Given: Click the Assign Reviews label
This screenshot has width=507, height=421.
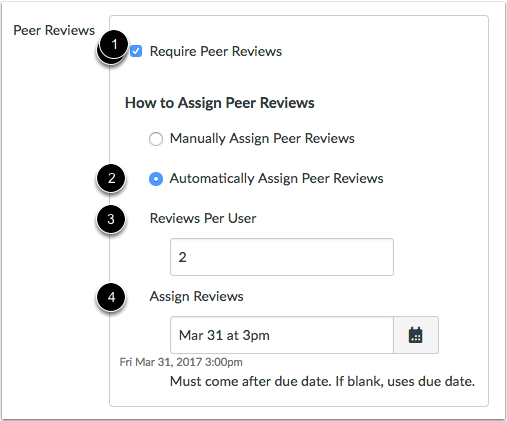Looking at the screenshot, I should coord(196,296).
